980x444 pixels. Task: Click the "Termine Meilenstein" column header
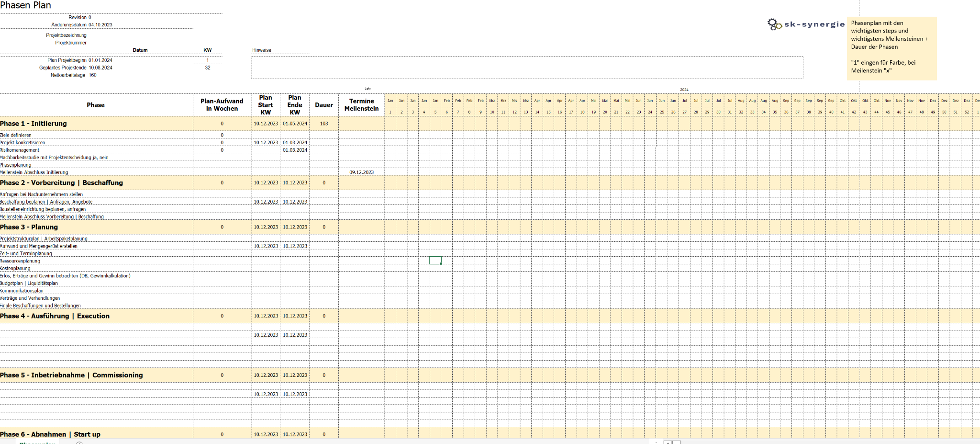[x=361, y=105]
